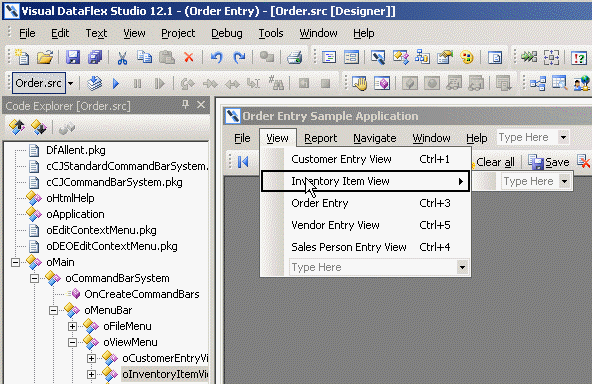This screenshot has width=592, height=384.
Task: Open the Debug menu
Action: (227, 33)
